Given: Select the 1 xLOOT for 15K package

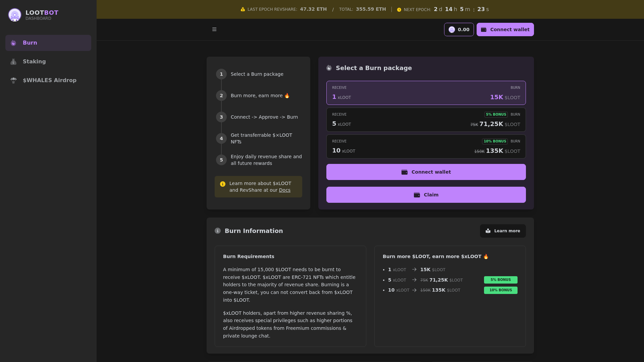Looking at the screenshot, I should pos(426,93).
